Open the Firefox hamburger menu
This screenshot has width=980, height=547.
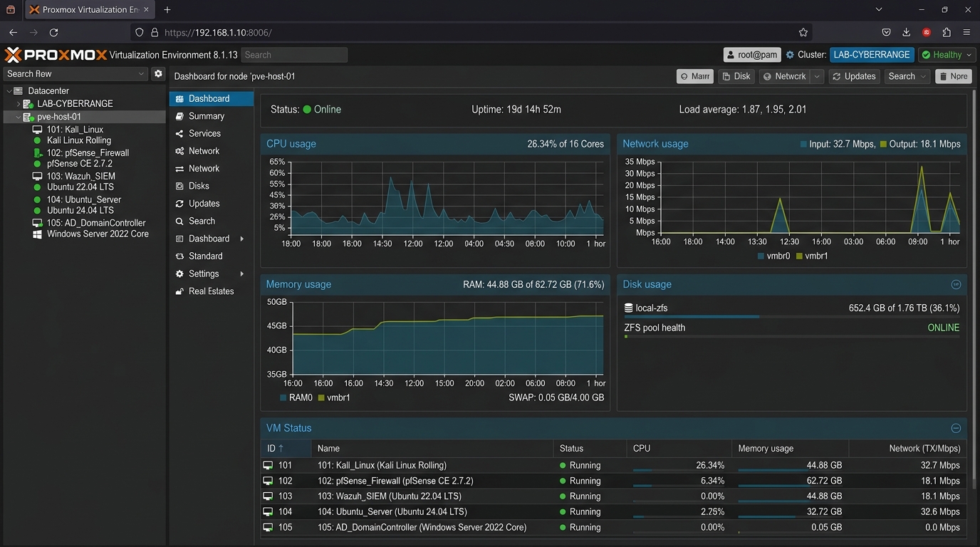(966, 32)
